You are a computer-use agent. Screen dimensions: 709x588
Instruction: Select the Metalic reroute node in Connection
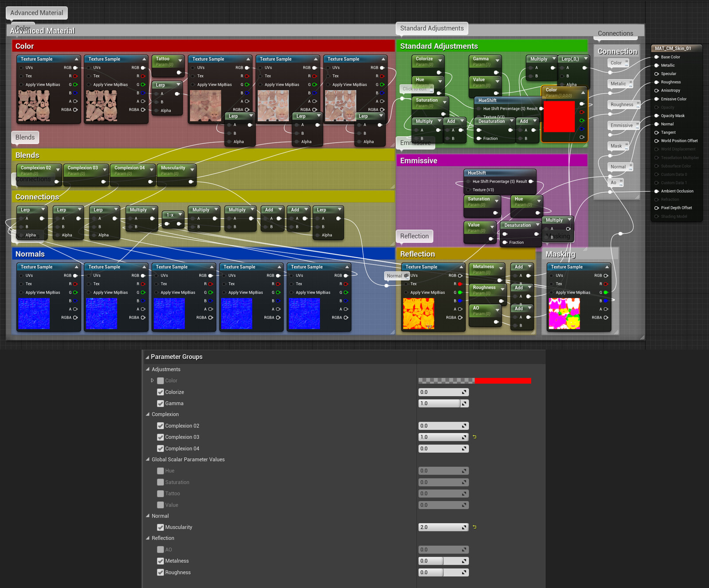(619, 84)
